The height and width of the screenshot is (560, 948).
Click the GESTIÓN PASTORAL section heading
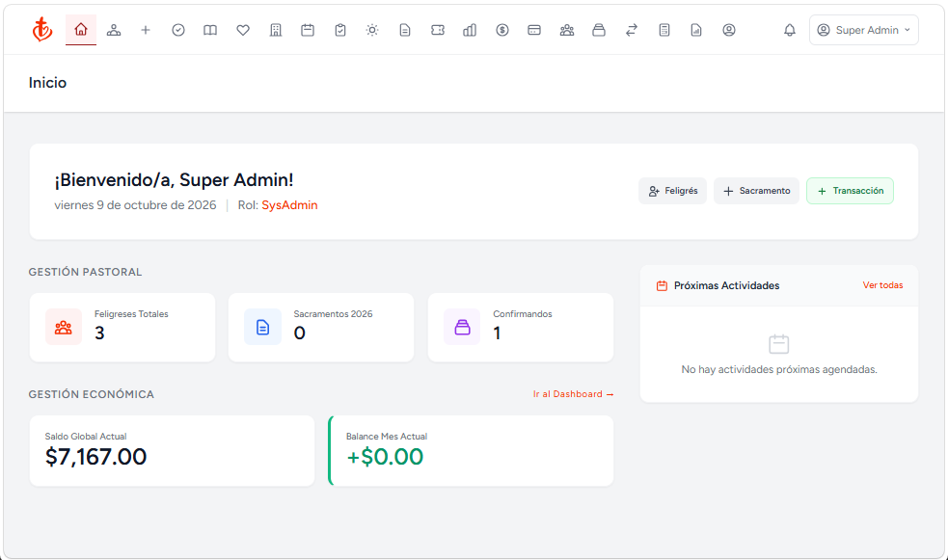pyautogui.click(x=85, y=272)
